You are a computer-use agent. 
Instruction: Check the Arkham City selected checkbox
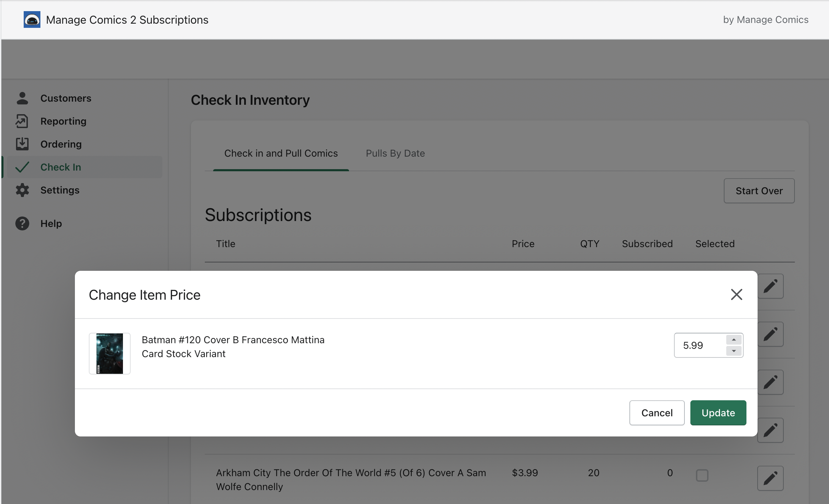(702, 475)
